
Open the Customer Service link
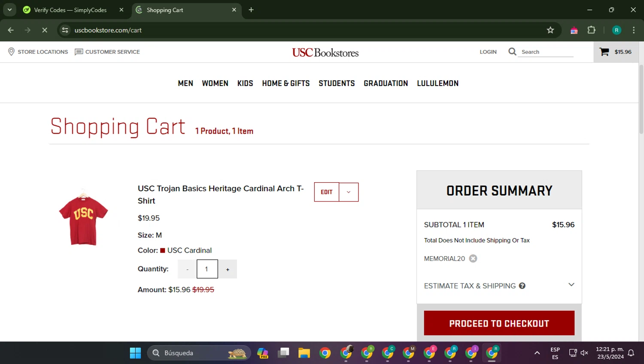pyautogui.click(x=107, y=52)
